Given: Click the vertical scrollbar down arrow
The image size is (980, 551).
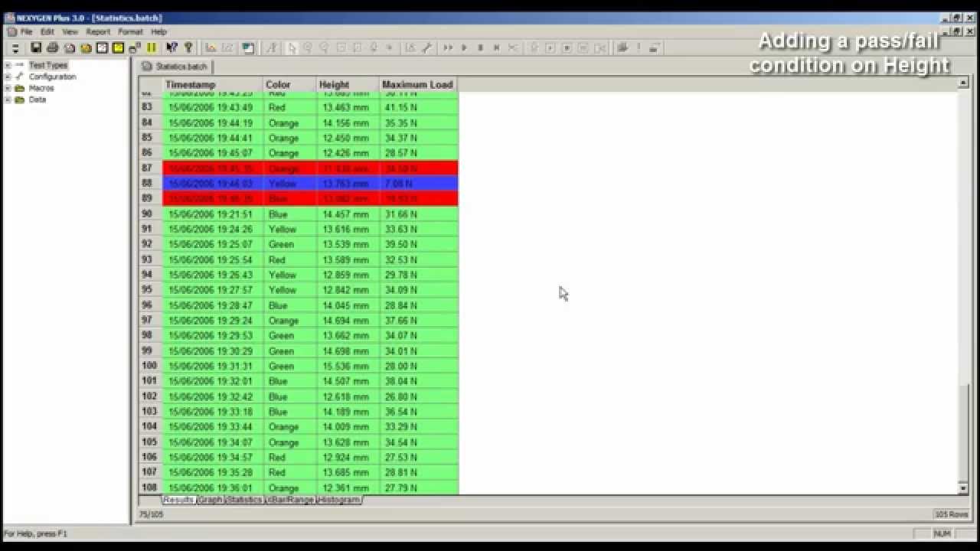Looking at the screenshot, I should (x=962, y=487).
